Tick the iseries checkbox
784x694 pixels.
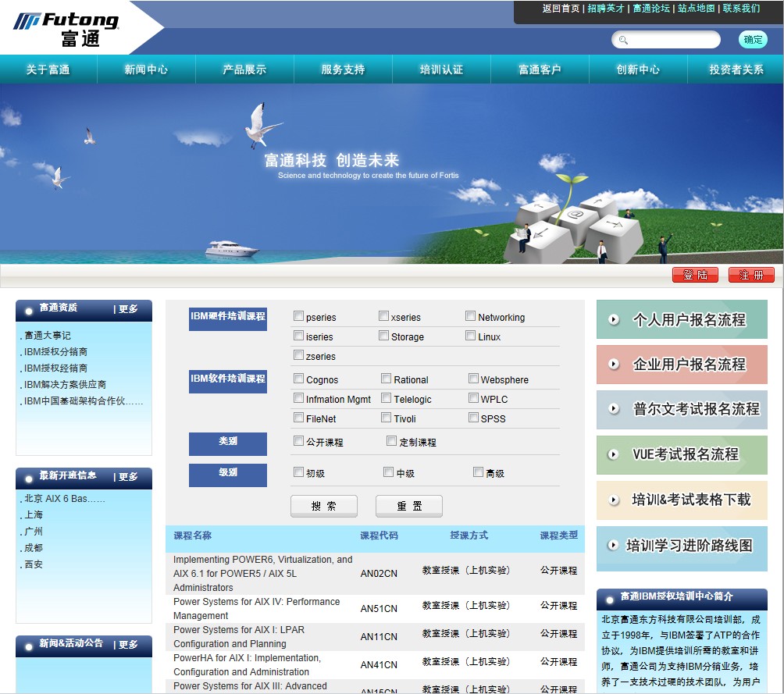coord(298,336)
